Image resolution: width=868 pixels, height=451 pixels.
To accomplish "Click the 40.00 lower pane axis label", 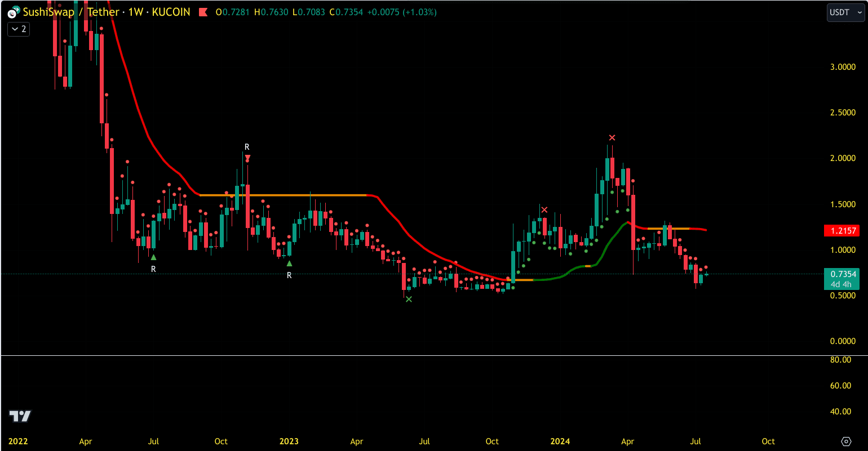I will (x=841, y=412).
